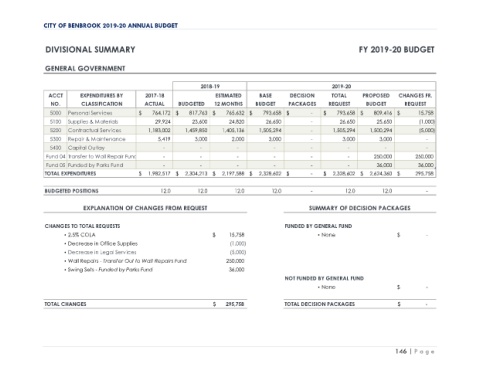Click the City of Benbrook 2019-20 Annual Budget header
The width and height of the screenshot is (480, 371).
point(111,26)
